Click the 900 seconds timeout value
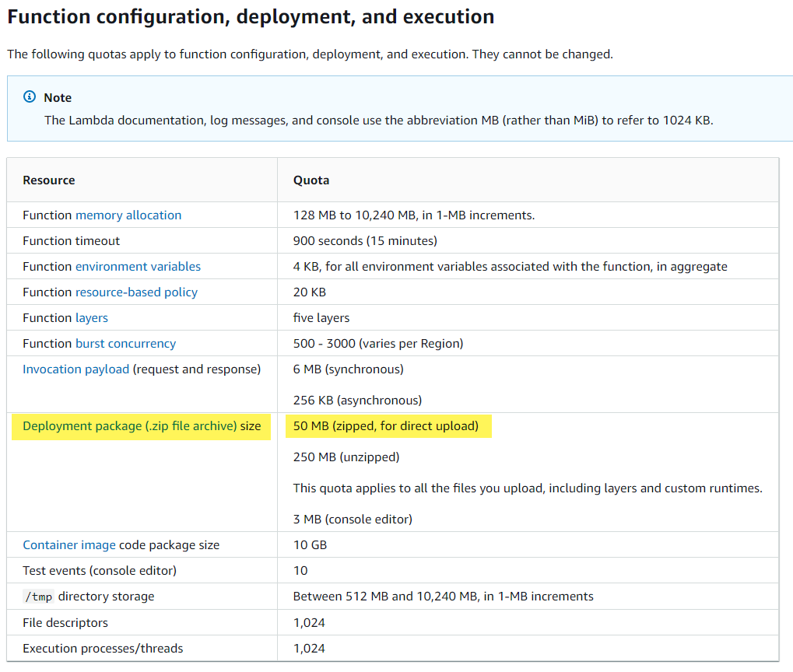793x672 pixels. click(x=365, y=241)
